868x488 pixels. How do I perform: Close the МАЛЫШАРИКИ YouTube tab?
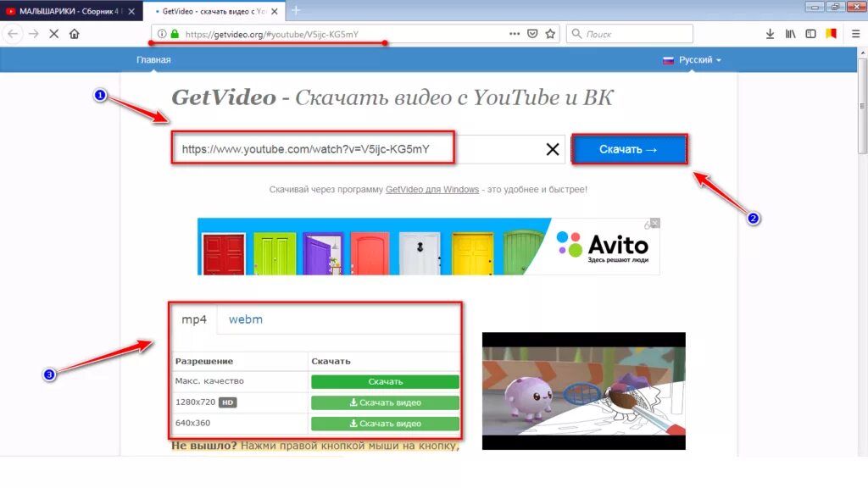pyautogui.click(x=131, y=11)
